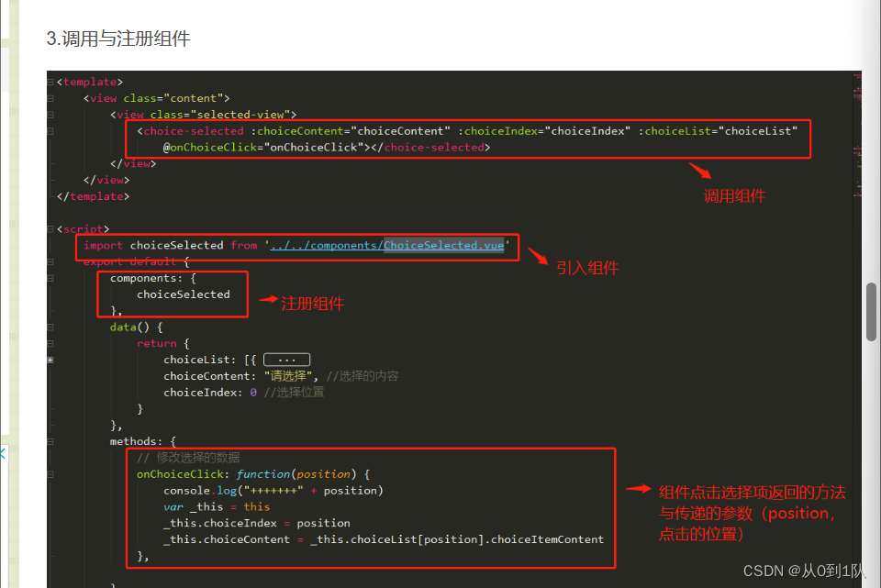881x588 pixels.
Task: Open the collapsed "..." badge after choiceList
Action: coord(286,360)
